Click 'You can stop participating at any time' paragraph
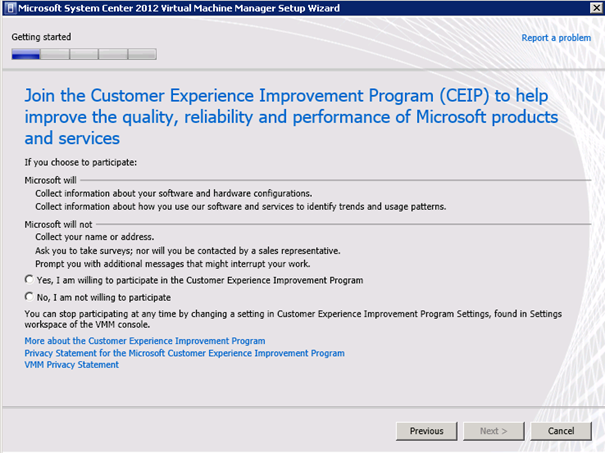 coord(293,319)
